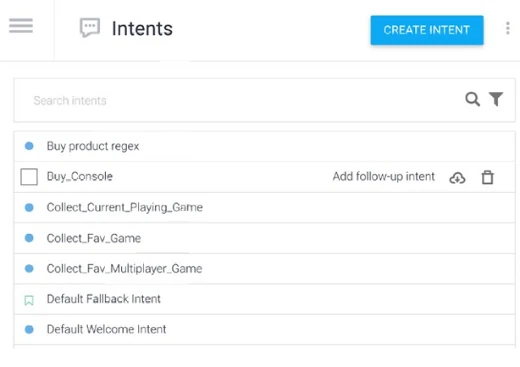Tick the Buy_Console checkbox
520x367 pixels.
[x=29, y=177]
